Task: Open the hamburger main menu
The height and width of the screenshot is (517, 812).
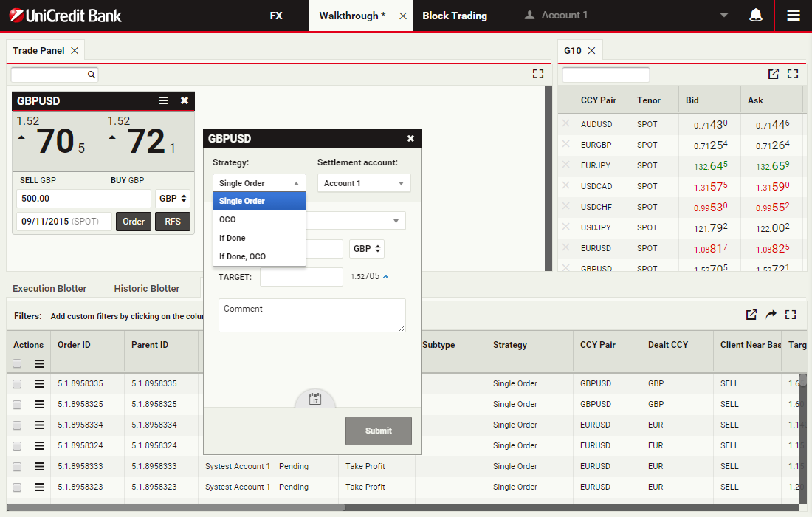Action: pos(794,16)
